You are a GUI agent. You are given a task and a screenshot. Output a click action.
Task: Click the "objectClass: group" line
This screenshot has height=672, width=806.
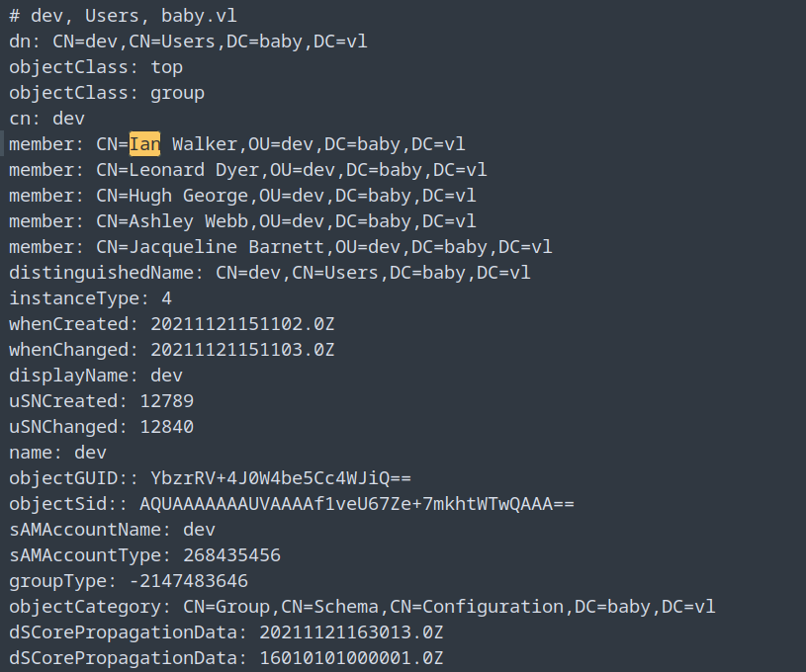107,93
